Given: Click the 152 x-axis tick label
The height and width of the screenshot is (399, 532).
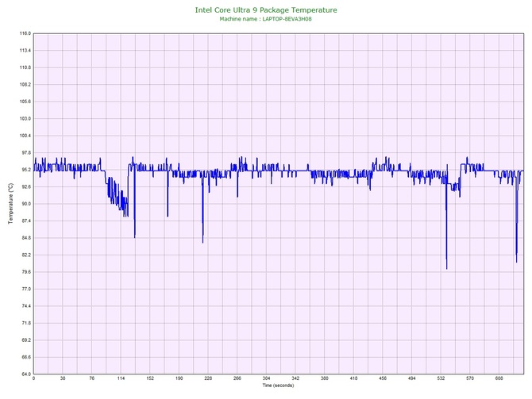Looking at the screenshot, I should [150, 378].
